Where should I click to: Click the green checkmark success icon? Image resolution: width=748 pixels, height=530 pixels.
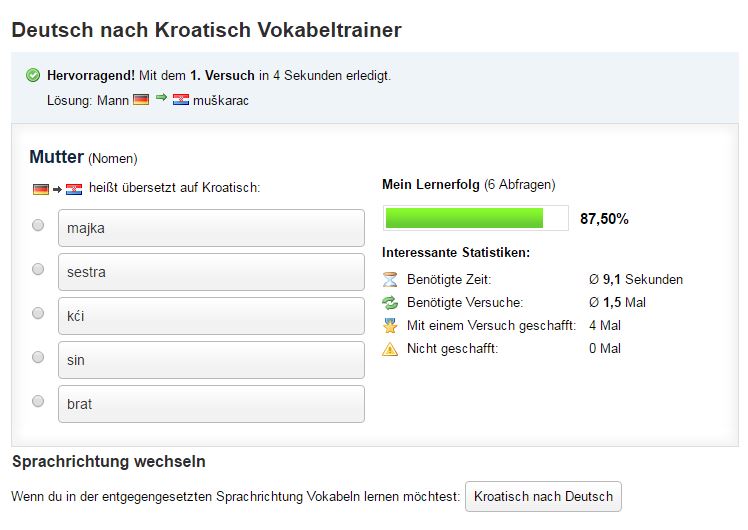(33, 75)
